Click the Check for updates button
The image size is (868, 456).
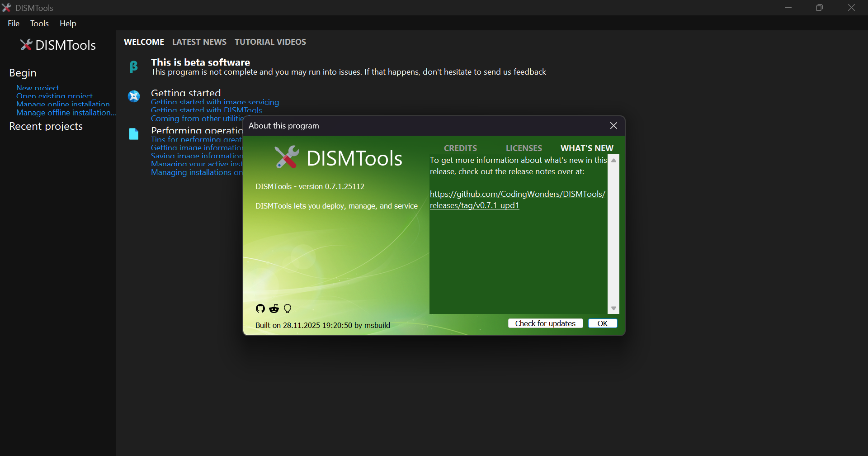click(545, 323)
